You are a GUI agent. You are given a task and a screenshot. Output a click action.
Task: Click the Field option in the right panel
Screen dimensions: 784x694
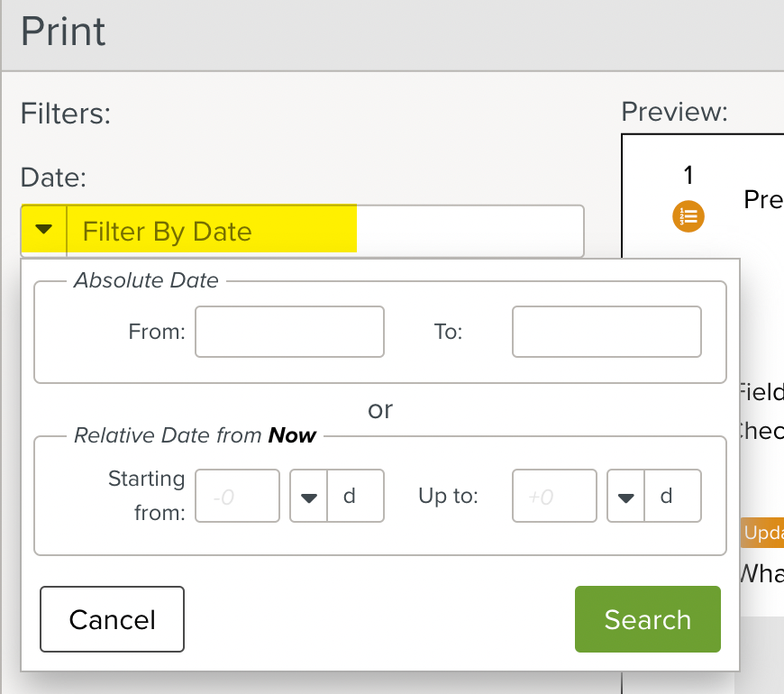(767, 392)
